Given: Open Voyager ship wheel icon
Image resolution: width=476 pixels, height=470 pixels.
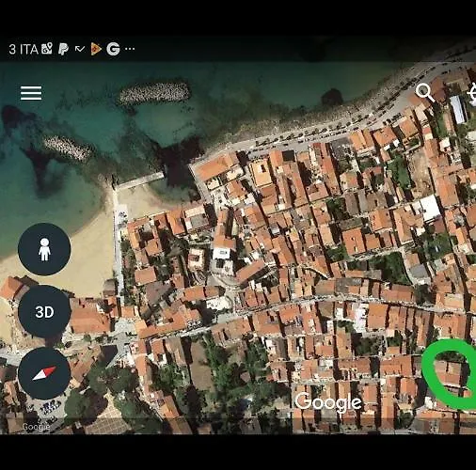Looking at the screenshot, I should [472, 93].
